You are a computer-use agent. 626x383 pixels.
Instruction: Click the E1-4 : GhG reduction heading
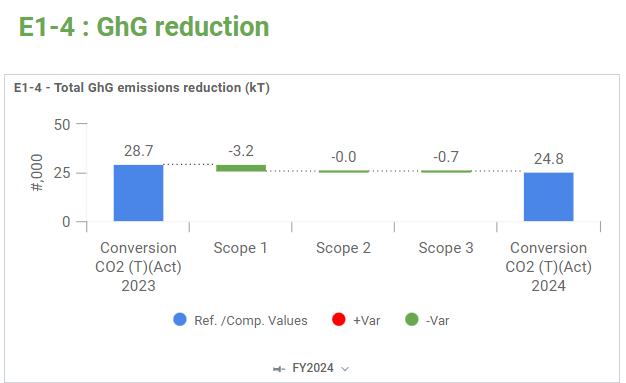tap(144, 27)
